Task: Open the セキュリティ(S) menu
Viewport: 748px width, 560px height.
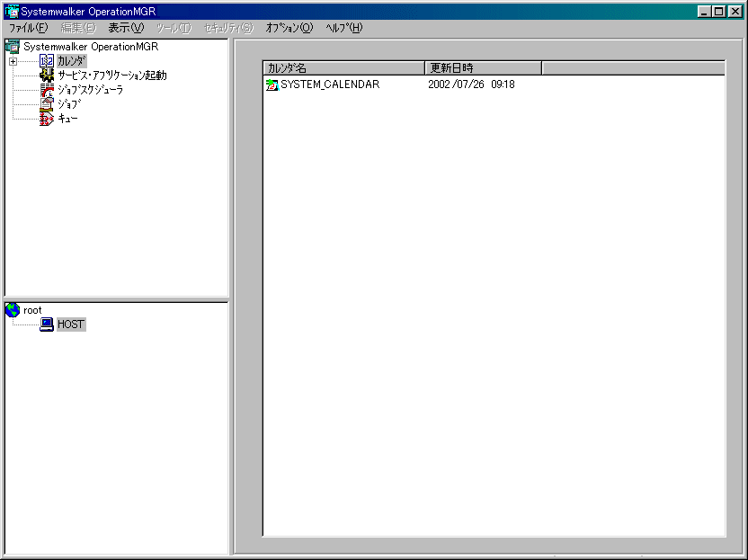Action: point(228,28)
